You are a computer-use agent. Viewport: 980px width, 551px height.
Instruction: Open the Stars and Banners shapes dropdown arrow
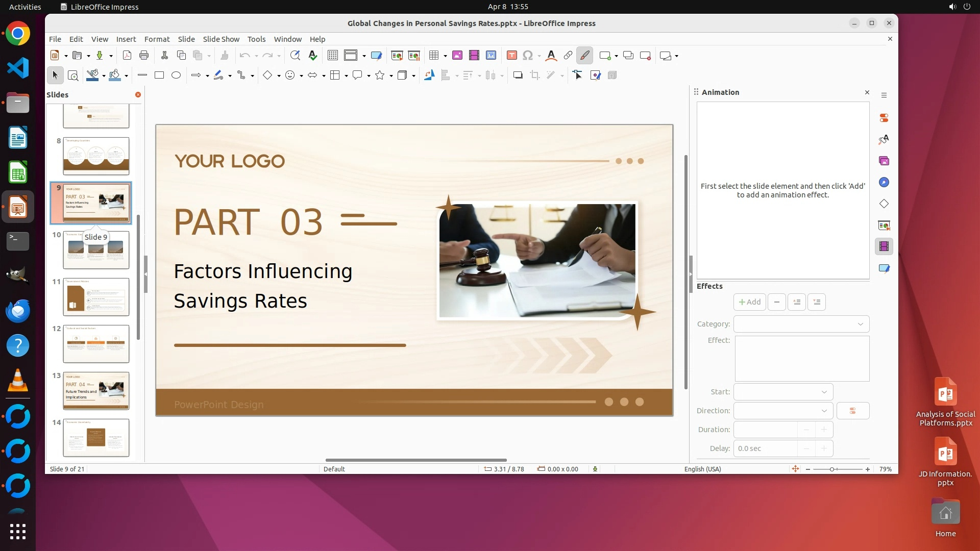(391, 76)
